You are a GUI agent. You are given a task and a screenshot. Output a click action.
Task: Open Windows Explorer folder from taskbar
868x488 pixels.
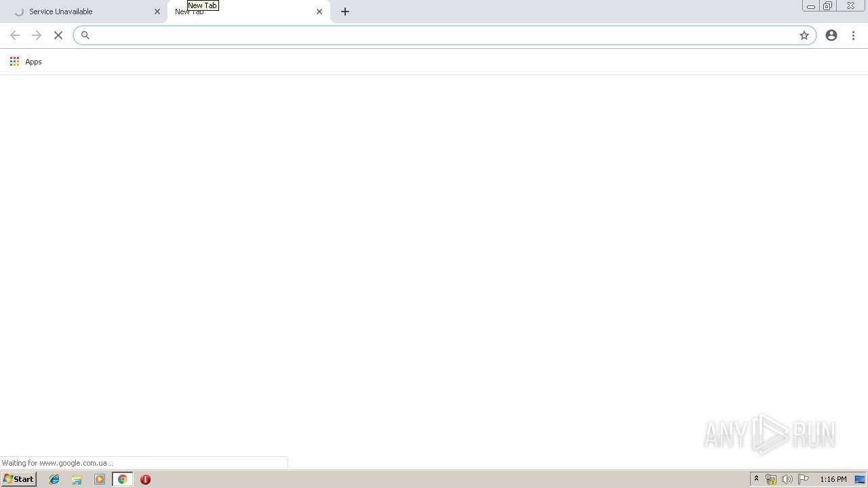[x=77, y=479]
